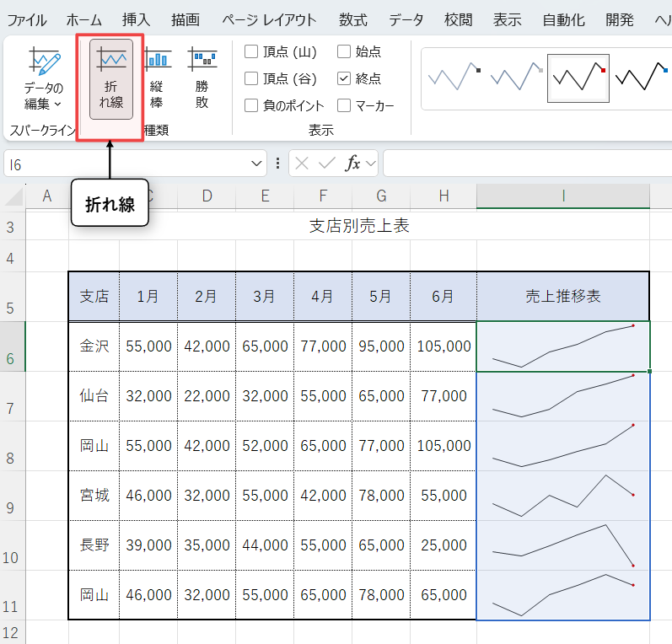Image resolution: width=672 pixels, height=644 pixels.
Task: Expand the Name Box dropdown showing I6
Action: pyautogui.click(x=257, y=164)
